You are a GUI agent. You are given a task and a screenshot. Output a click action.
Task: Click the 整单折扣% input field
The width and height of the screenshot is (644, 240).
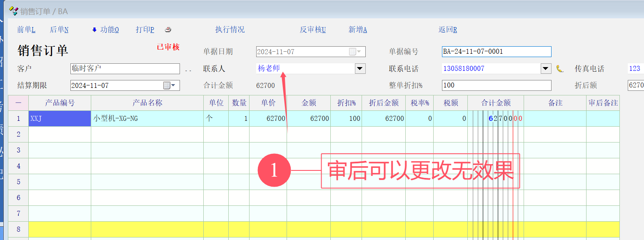coord(496,85)
